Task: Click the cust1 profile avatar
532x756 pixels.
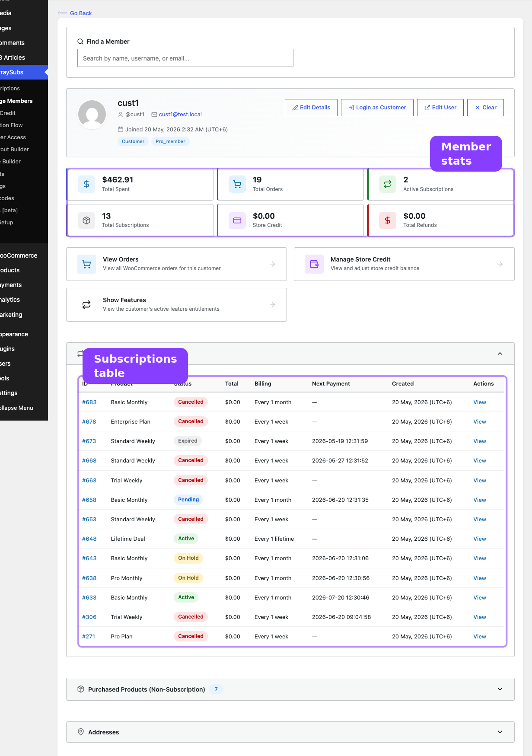Action: (92, 115)
